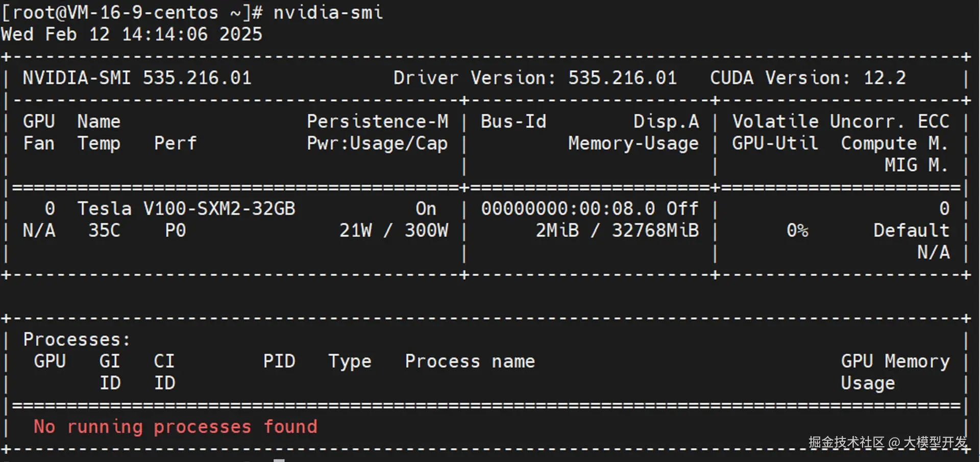Click the Bus-Id column header

513,121
